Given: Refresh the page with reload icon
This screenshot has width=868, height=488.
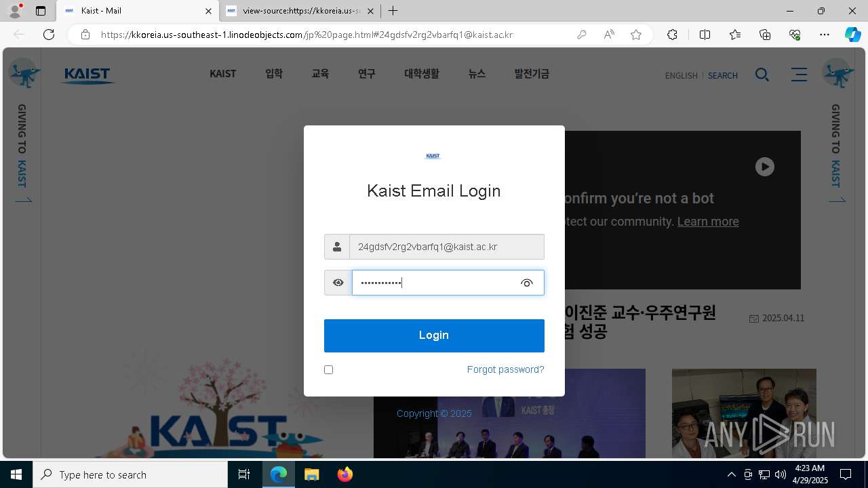Looking at the screenshot, I should pos(49,35).
